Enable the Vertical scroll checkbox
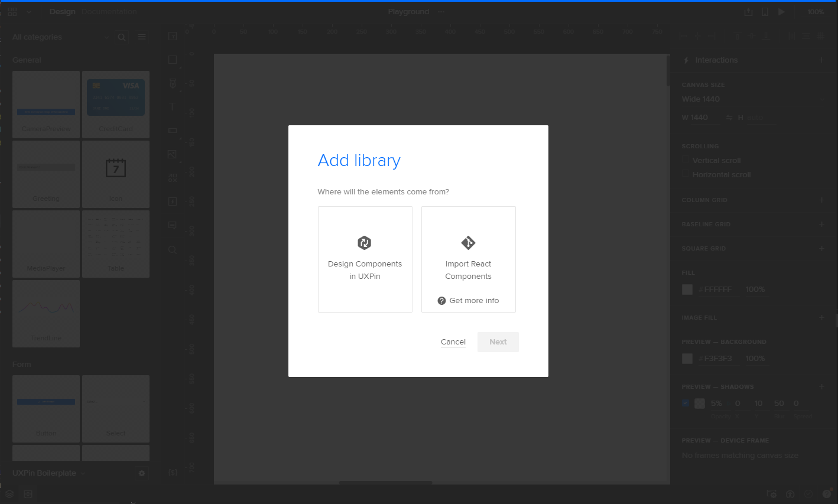Screen dimensions: 838x504 tap(686, 160)
